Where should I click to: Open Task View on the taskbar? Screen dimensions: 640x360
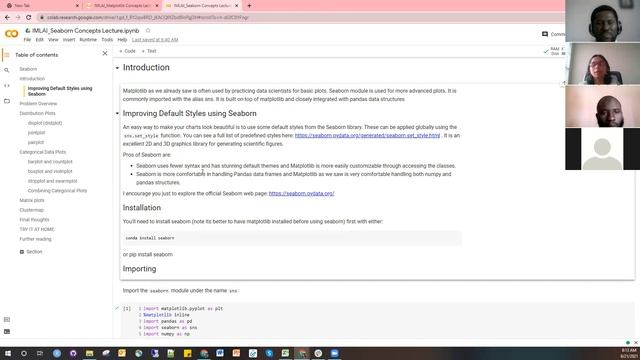click(x=40, y=353)
